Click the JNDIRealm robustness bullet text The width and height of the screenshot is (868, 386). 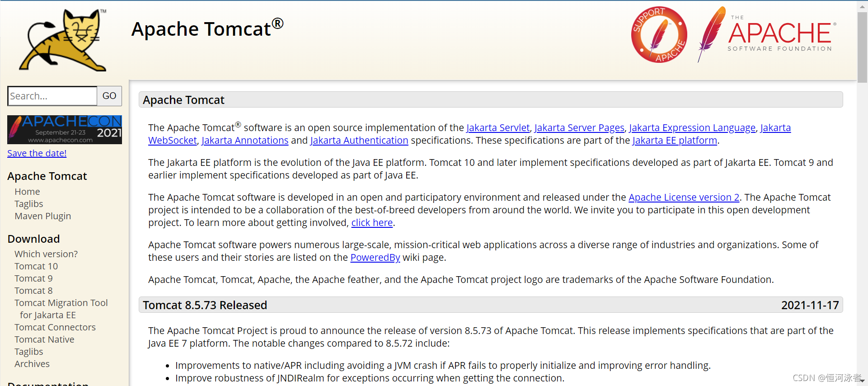[x=370, y=378]
